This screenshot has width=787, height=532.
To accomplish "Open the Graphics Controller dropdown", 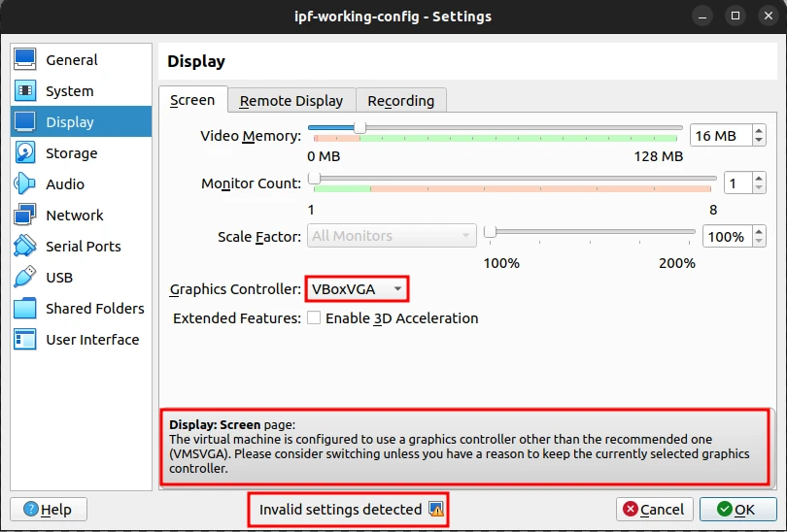I will point(357,289).
